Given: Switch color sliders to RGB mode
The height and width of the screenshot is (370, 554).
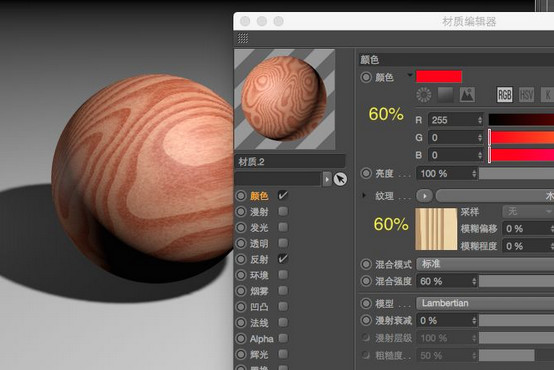Looking at the screenshot, I should tap(505, 95).
